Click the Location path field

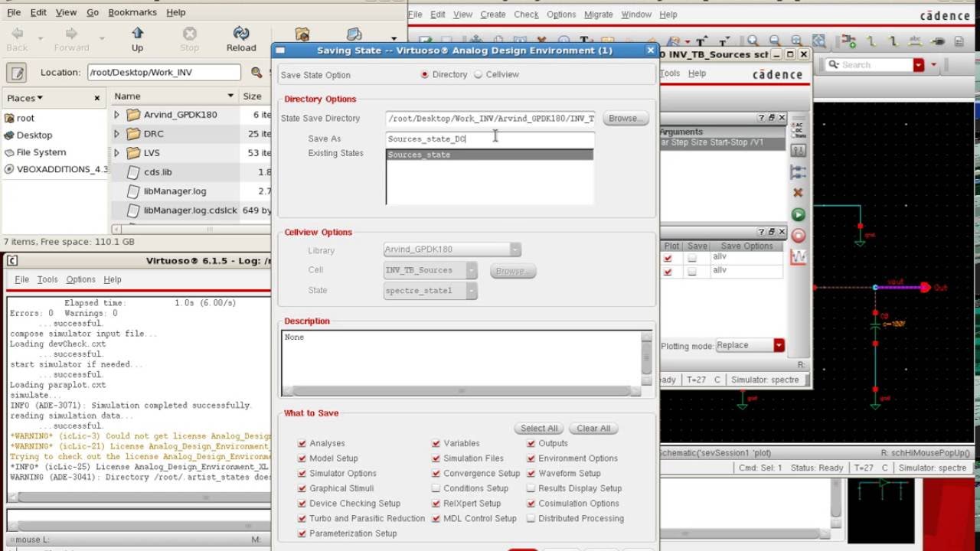click(x=164, y=73)
